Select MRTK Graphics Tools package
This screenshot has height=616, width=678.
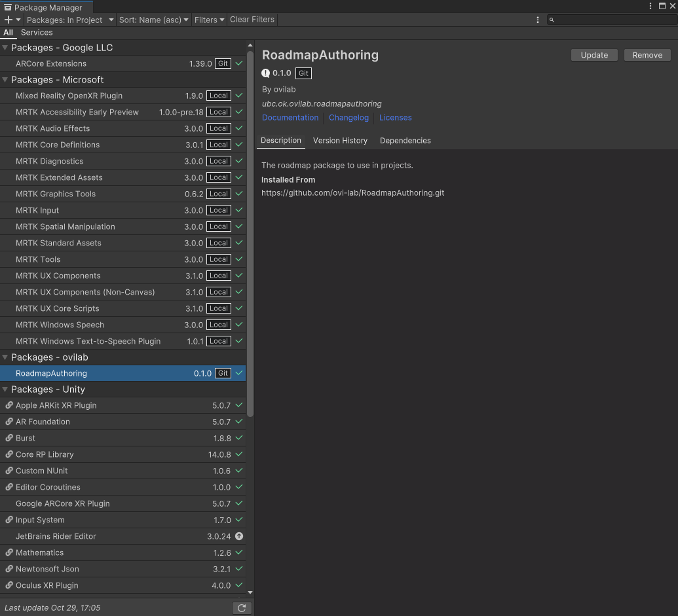pyautogui.click(x=122, y=194)
